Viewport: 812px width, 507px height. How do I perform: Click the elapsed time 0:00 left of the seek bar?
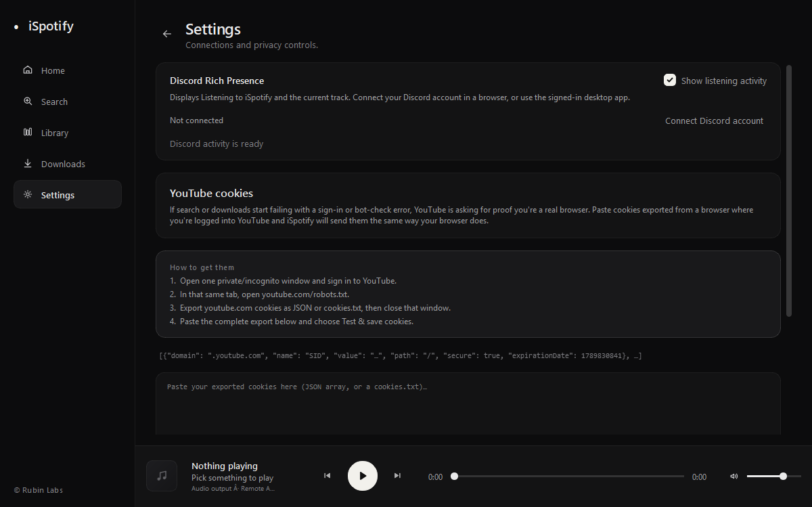point(435,477)
